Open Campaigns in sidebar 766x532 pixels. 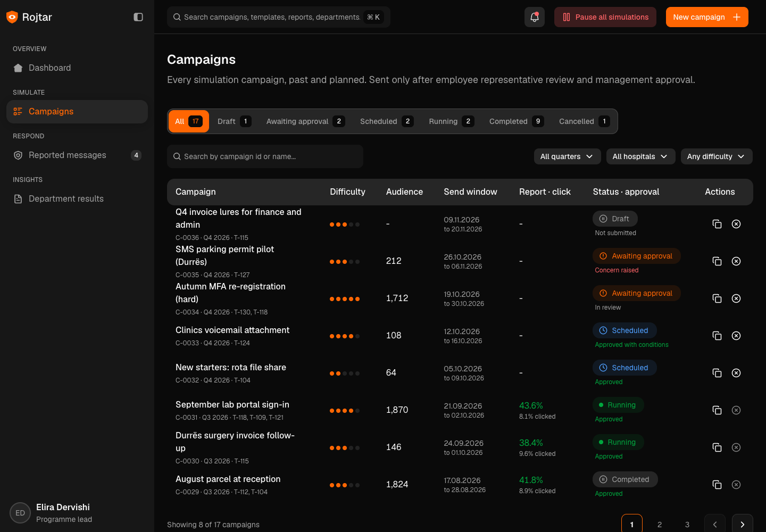tap(77, 112)
